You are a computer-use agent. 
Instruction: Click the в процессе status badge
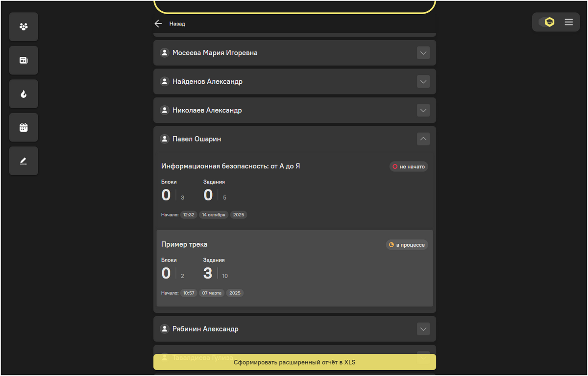pos(407,244)
